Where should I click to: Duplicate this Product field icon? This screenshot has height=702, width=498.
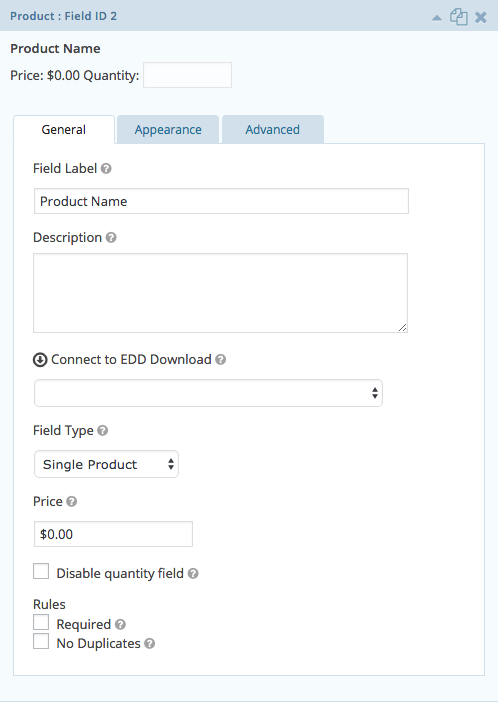coord(459,17)
